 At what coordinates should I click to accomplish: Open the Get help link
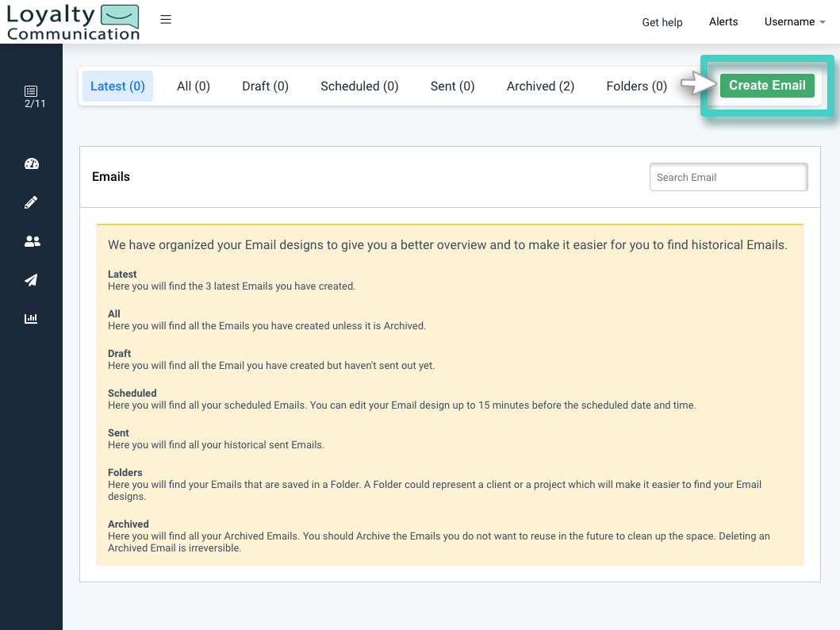coord(662,22)
